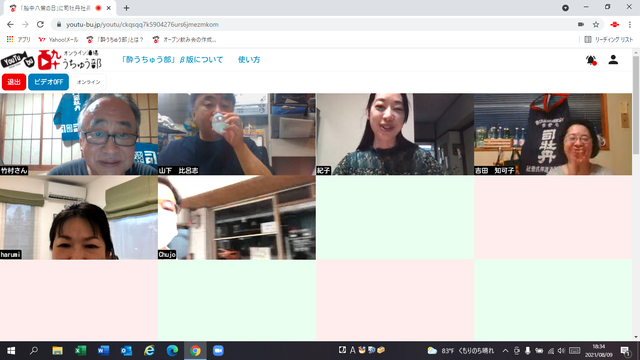The image size is (640, 360).
Task: Click the browser forward arrow
Action: (25, 24)
